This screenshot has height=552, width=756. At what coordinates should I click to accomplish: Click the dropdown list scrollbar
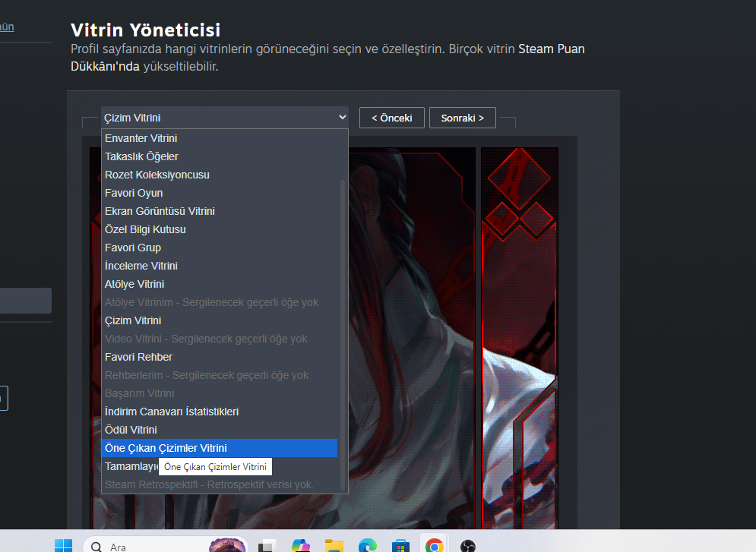[343, 334]
